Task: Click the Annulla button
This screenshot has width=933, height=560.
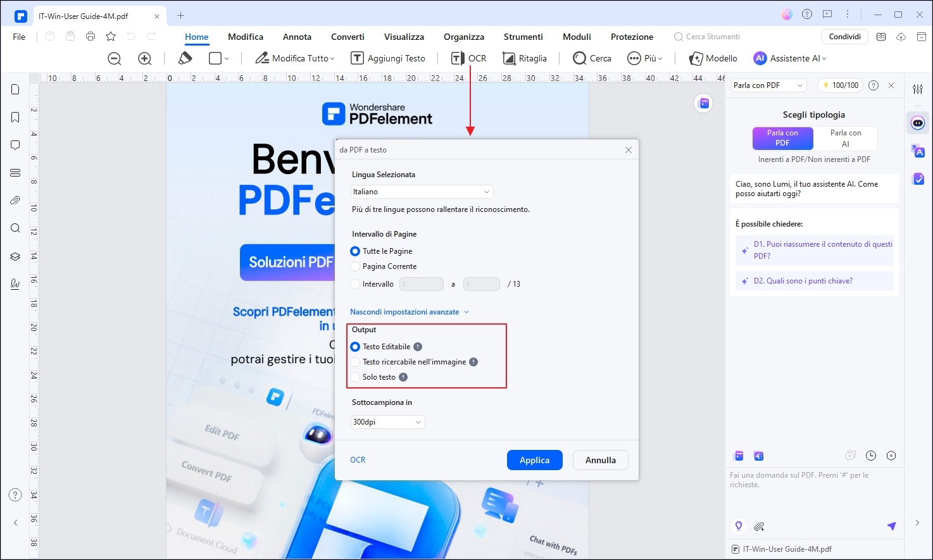Action: tap(601, 460)
